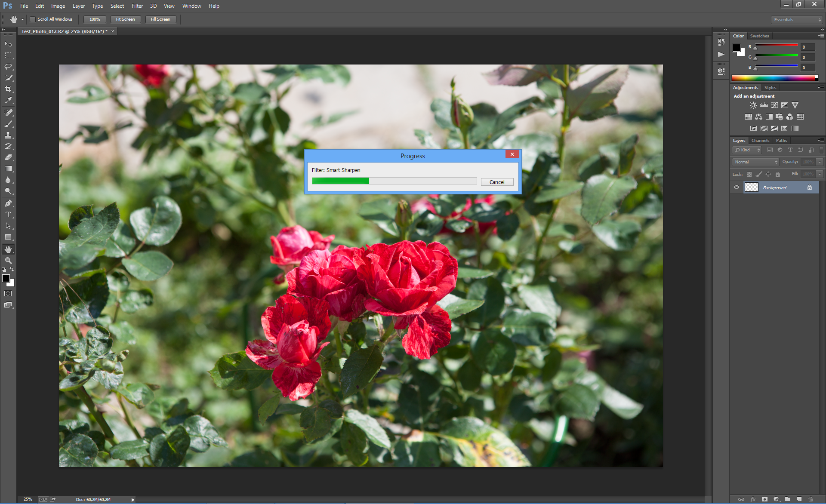Image resolution: width=826 pixels, height=504 pixels.
Task: Select the Lasso tool
Action: point(8,67)
